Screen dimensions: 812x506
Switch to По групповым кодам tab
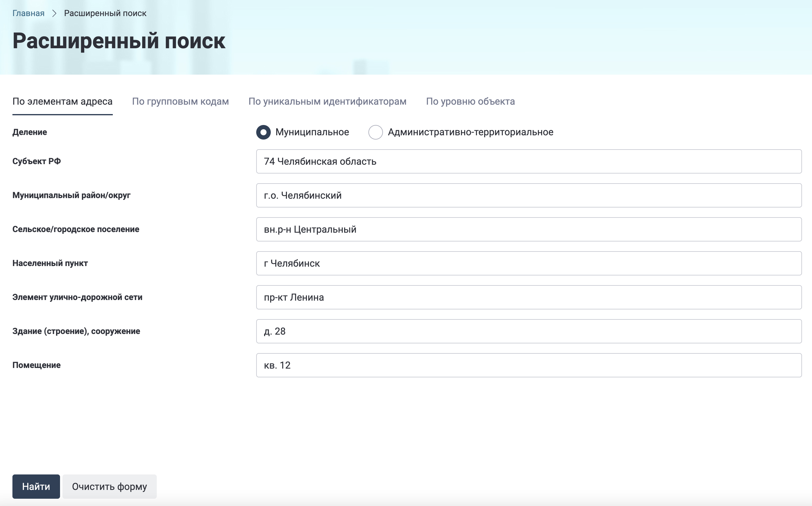(x=180, y=101)
